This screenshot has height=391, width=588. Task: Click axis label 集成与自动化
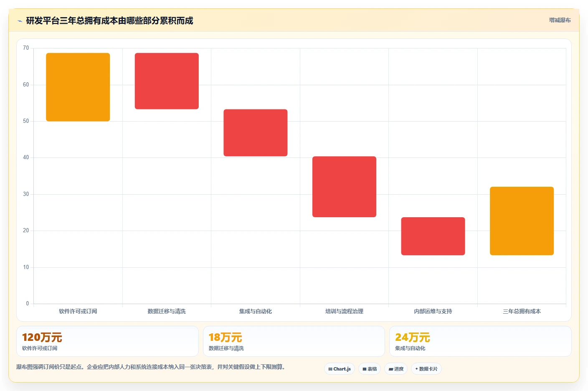(x=256, y=311)
